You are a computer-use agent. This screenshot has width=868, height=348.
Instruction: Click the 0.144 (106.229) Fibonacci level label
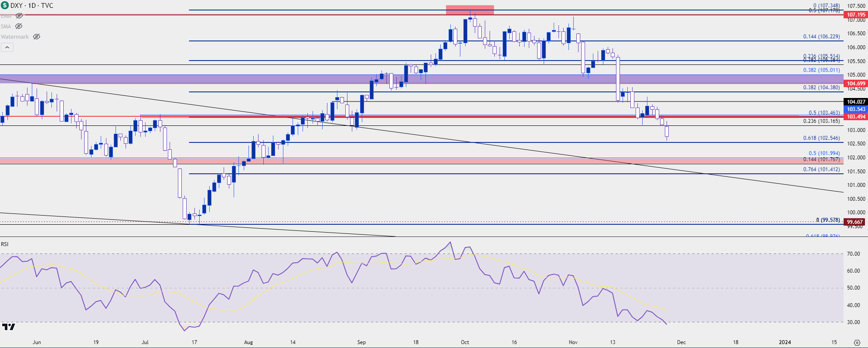point(821,37)
